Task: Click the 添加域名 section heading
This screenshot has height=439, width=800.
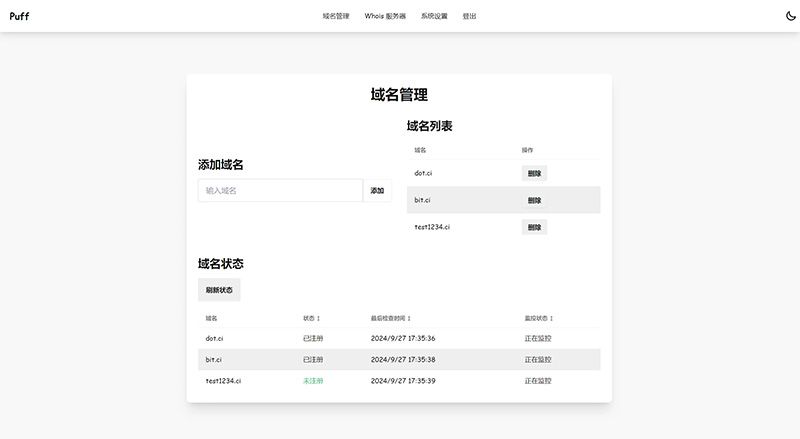Action: pyautogui.click(x=220, y=164)
